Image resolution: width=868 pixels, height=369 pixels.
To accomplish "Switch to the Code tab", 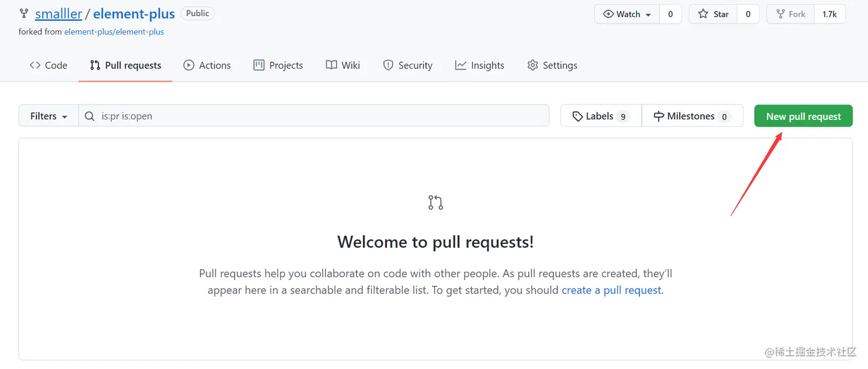I will tap(48, 65).
